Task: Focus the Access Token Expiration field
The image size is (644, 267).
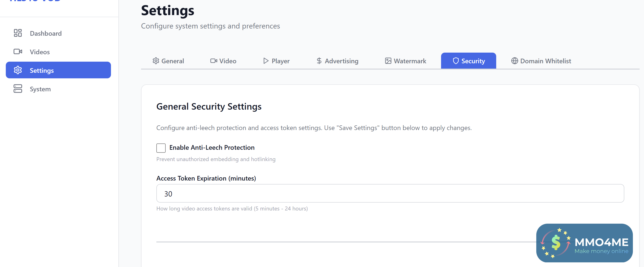Action: coord(390,194)
